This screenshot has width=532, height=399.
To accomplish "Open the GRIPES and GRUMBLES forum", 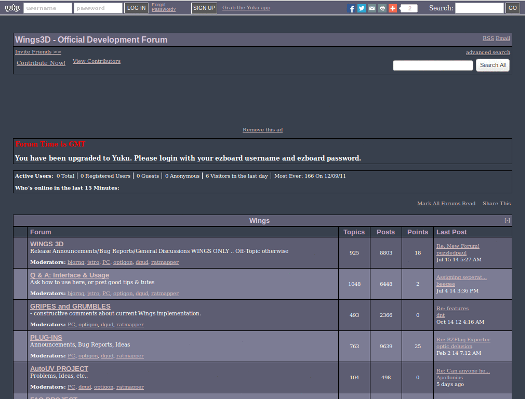I will tap(70, 307).
